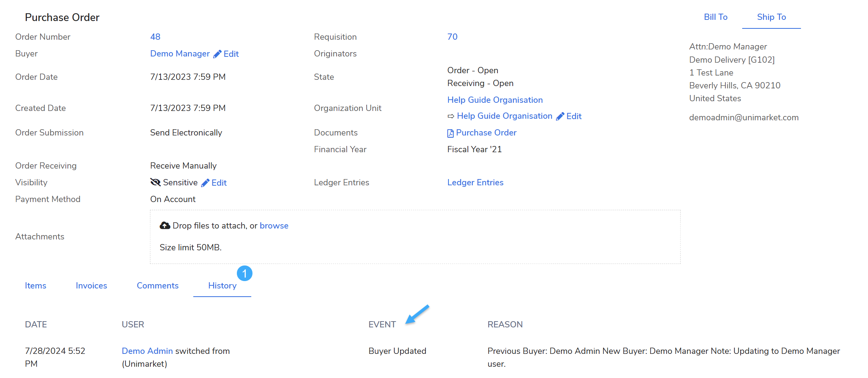
Task: Click the cloud upload icon in Attachments
Action: (x=165, y=226)
